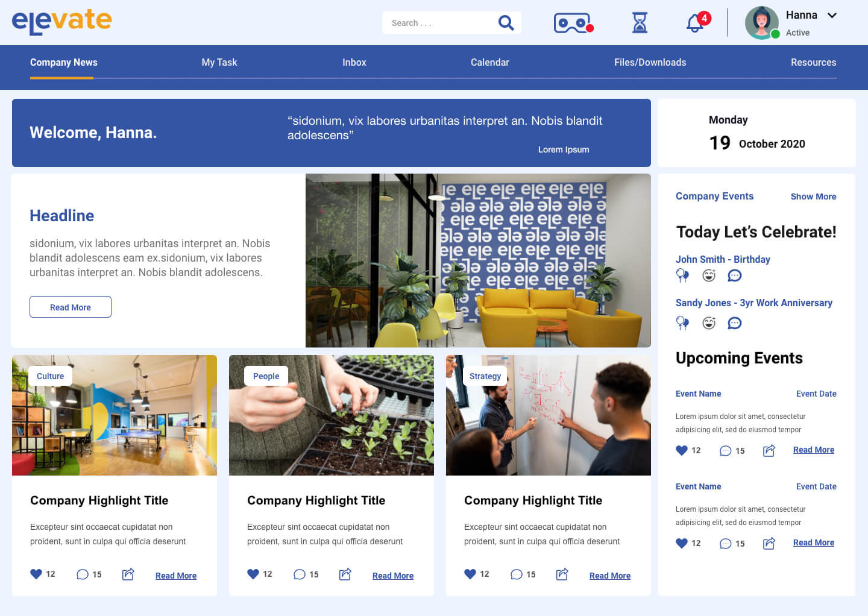This screenshot has width=868, height=616.
Task: Click the hourglass icon in header
Action: pyautogui.click(x=640, y=23)
